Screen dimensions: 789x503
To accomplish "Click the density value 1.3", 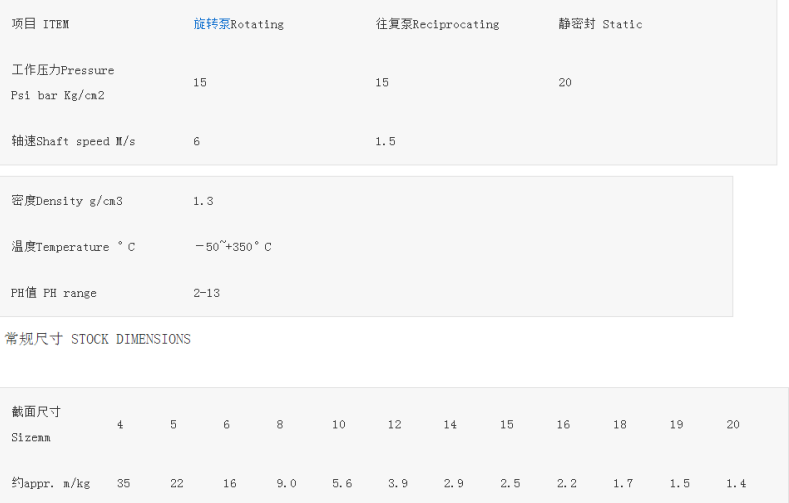I will tap(203, 201).
